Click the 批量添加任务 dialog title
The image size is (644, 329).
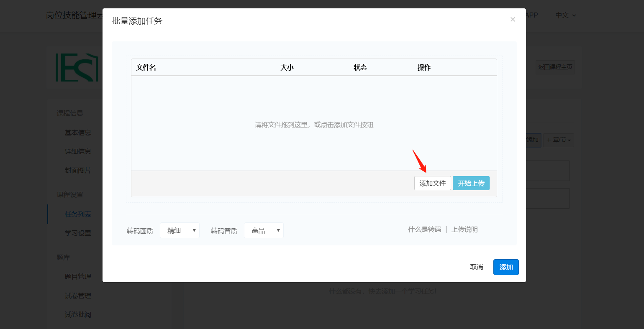(x=137, y=21)
